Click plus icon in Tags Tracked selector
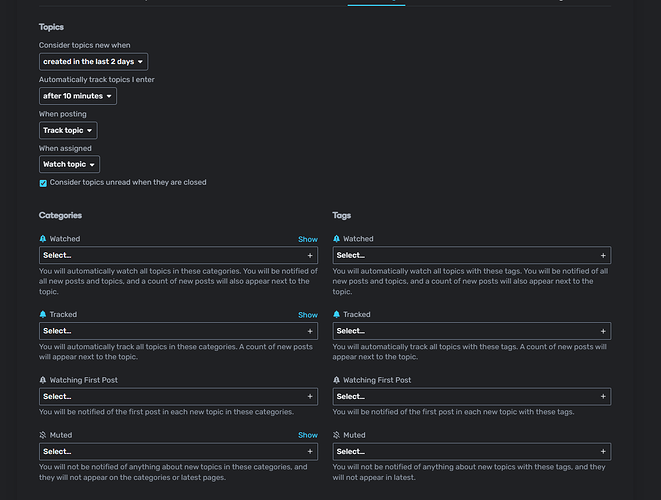The height and width of the screenshot is (500, 661). 603,330
